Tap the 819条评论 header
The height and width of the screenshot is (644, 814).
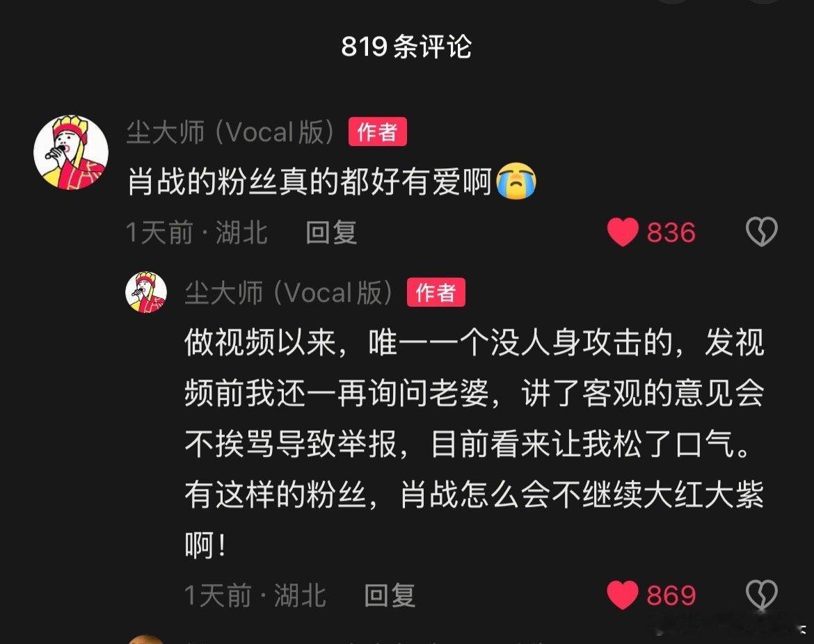point(406,47)
